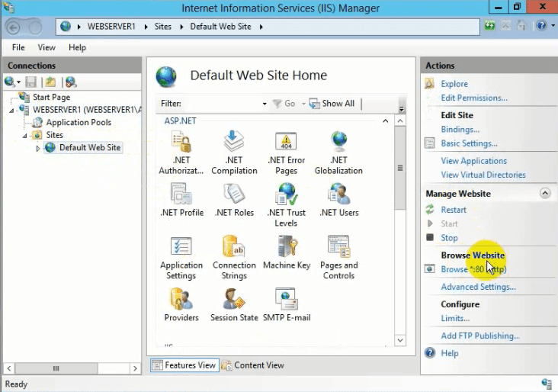Image resolution: width=558 pixels, height=392 pixels.
Task: Click the home globe in address bar
Action: pos(66,27)
